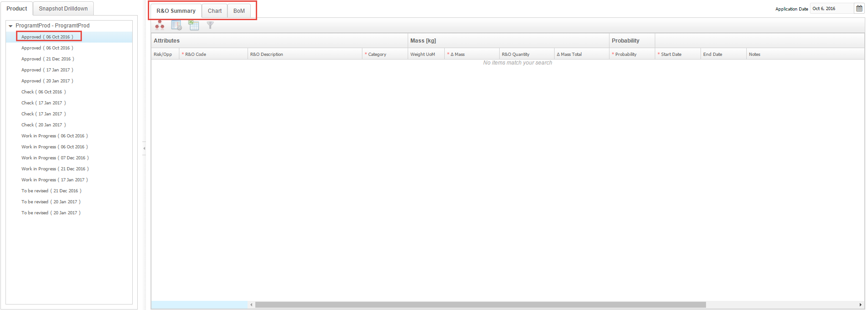The height and width of the screenshot is (310, 868).
Task: Click the red three-node hierarchy icon
Action: (160, 25)
